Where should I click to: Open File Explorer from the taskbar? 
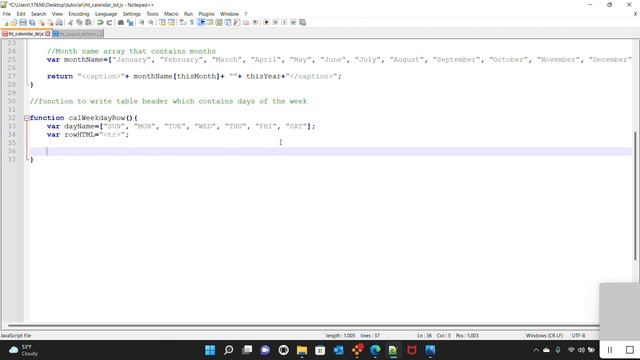coord(302,350)
